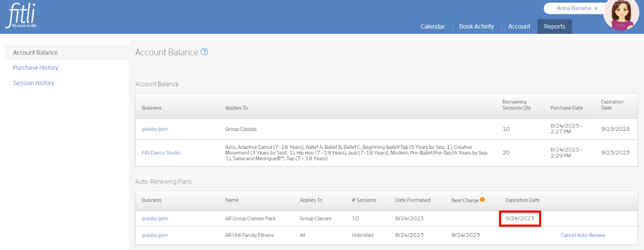Click purchase date 8/24/2023 - 2:27 PM
The image size is (644, 250).
click(566, 129)
